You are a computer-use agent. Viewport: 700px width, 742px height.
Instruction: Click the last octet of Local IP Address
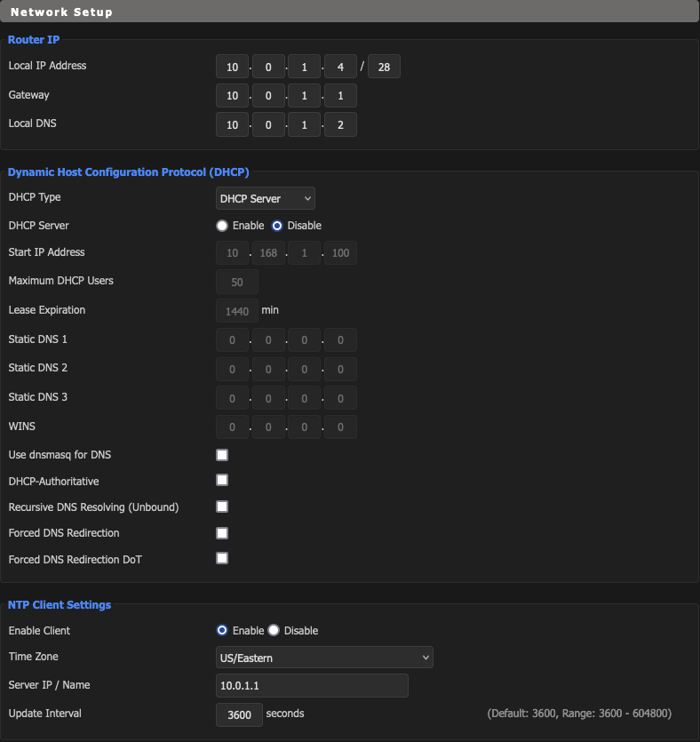340,67
